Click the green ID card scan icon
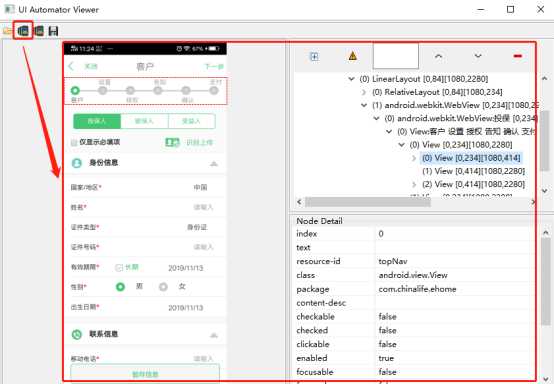This screenshot has height=384, width=554. 172,142
